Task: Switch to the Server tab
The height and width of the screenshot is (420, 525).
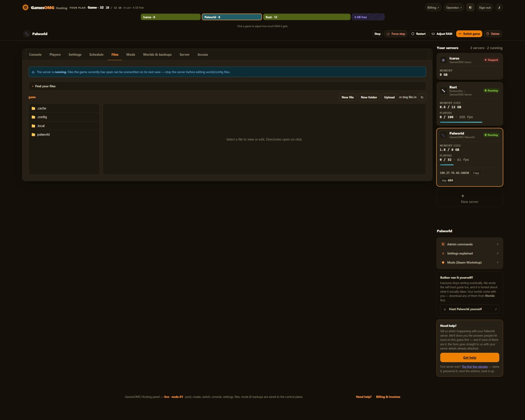Action: tap(185, 55)
